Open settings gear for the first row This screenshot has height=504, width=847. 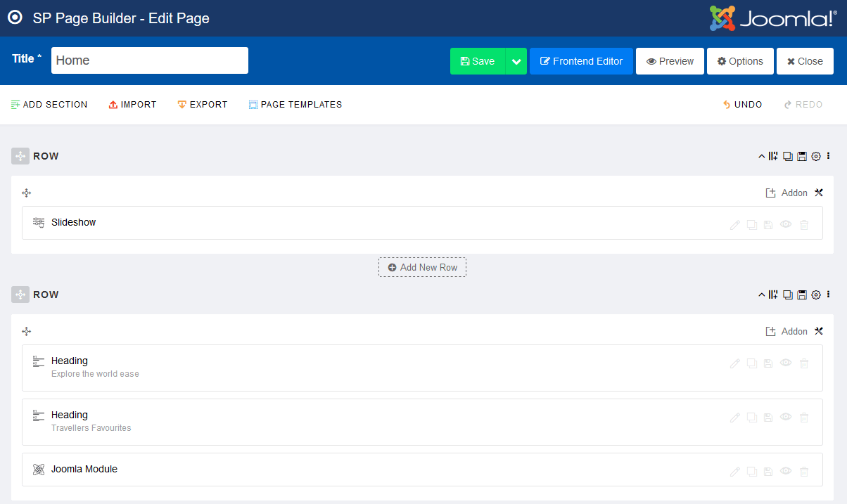[816, 157]
